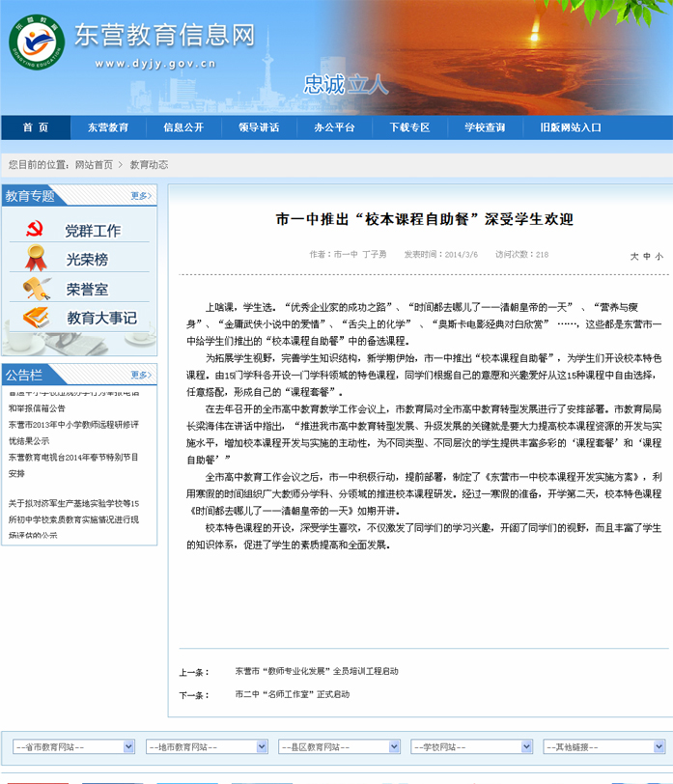The width and height of the screenshot is (673, 784).
Task: Open the 荣誉室 topic link
Action: [x=87, y=289]
